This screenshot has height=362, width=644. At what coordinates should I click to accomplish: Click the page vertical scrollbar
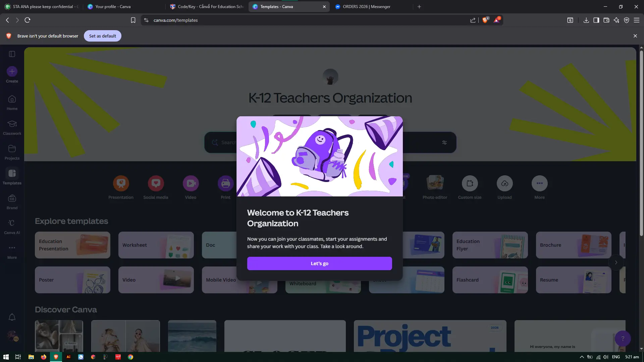point(641,143)
